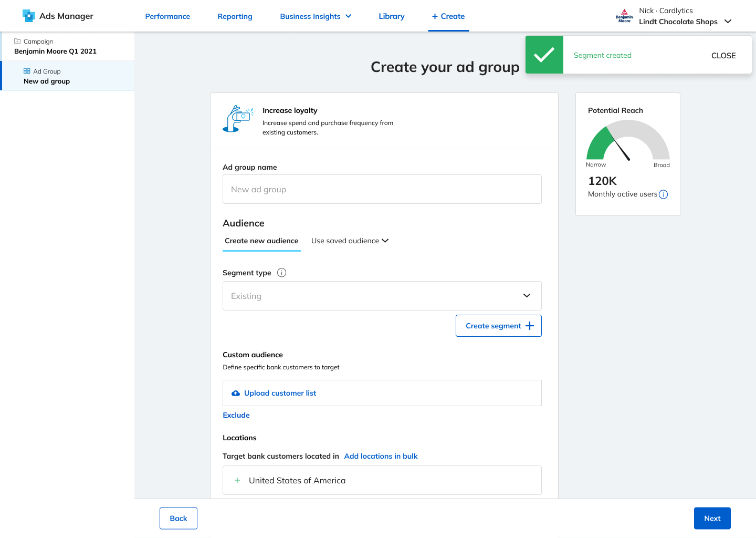Click the Campaign folder icon in sidebar
This screenshot has height=538, width=756.
tap(17, 41)
